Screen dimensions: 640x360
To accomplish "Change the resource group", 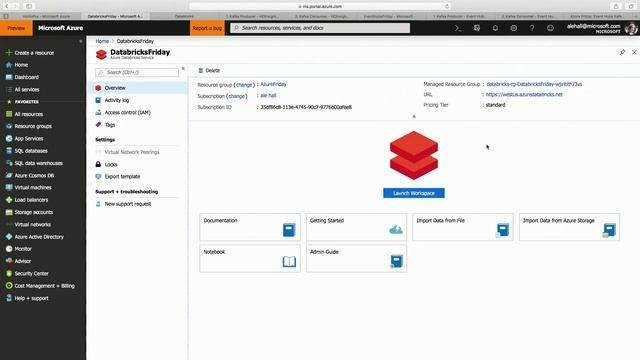I will (244, 85).
